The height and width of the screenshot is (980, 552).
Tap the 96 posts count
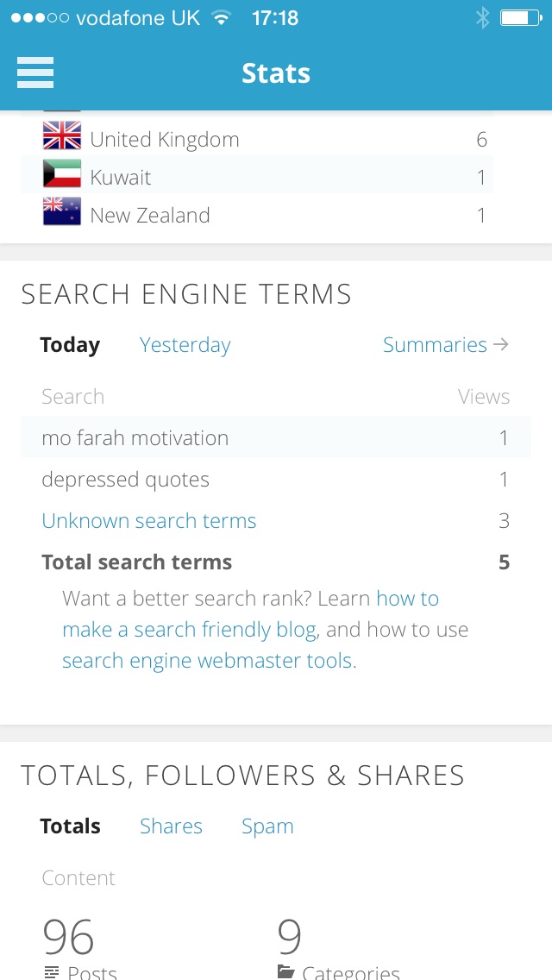click(68, 936)
